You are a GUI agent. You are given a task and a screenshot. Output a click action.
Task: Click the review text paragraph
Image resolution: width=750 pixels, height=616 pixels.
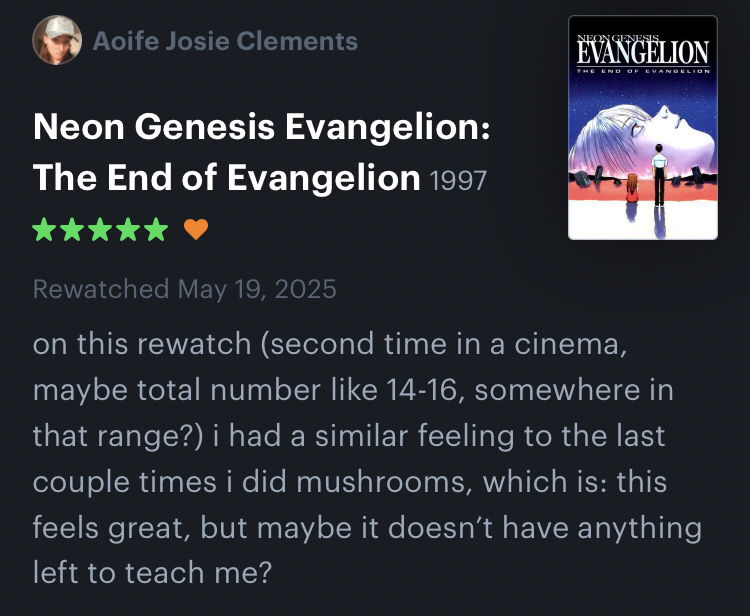pyautogui.click(x=367, y=458)
